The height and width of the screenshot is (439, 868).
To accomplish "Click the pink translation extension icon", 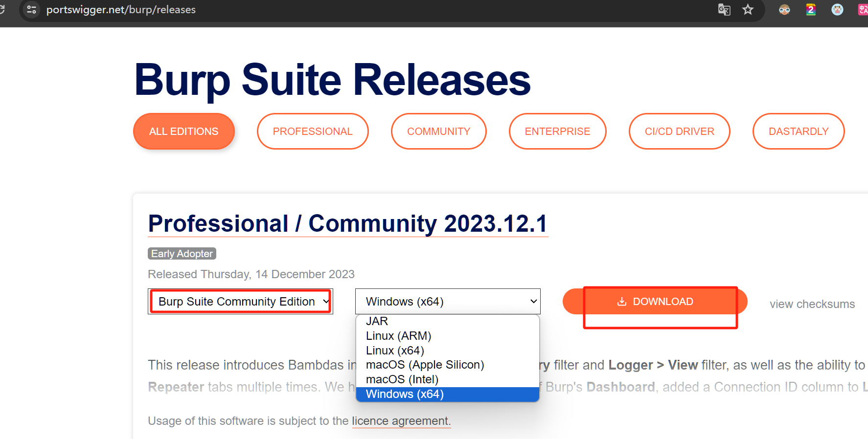I will tap(863, 9).
